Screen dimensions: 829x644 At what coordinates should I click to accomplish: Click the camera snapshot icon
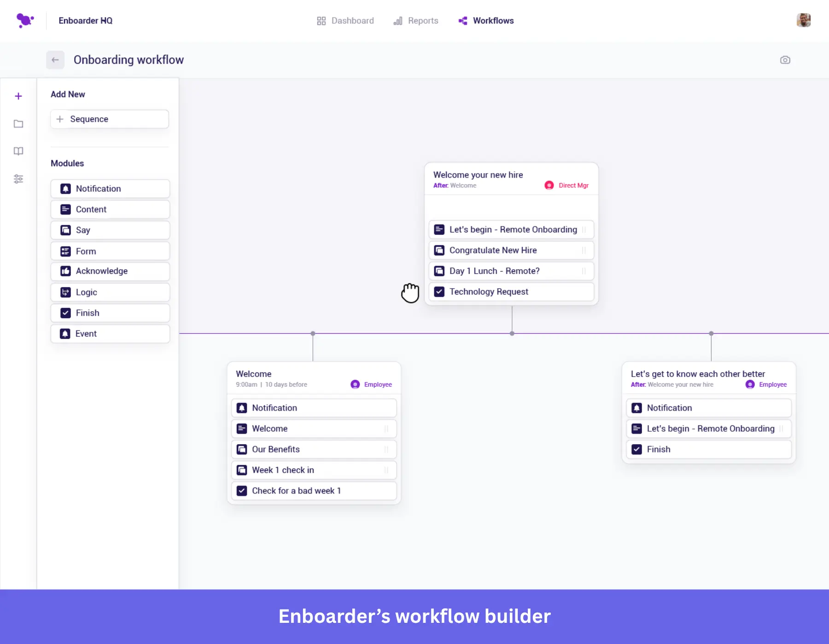pos(785,60)
